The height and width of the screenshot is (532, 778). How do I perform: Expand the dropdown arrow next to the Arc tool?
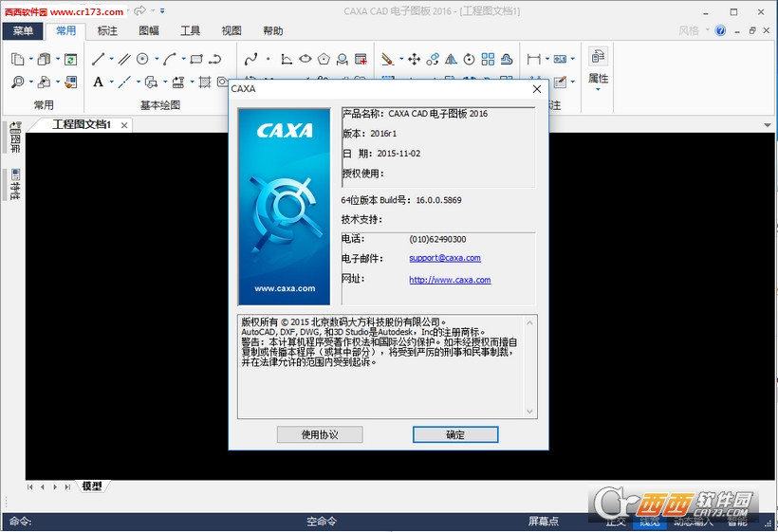[x=183, y=59]
